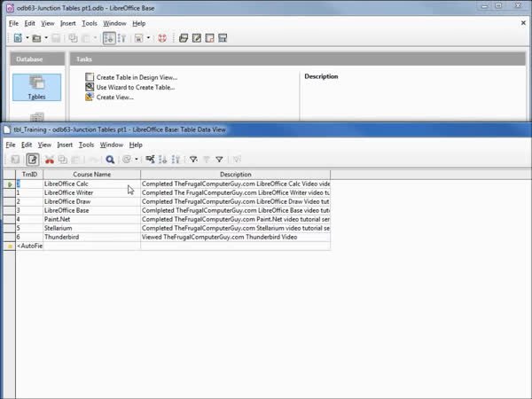Close document with X at menu bar right
Screen dimensions: 532x399
tap(523, 23)
